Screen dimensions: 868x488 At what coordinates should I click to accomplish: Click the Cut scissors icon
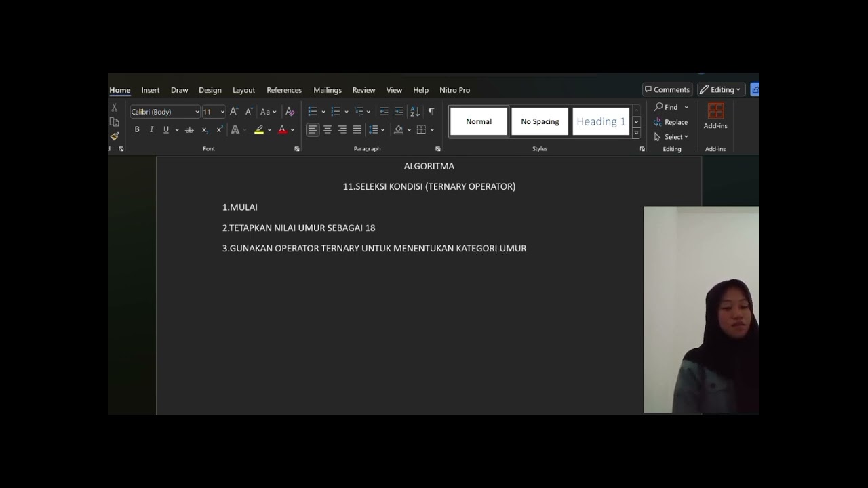pyautogui.click(x=114, y=108)
